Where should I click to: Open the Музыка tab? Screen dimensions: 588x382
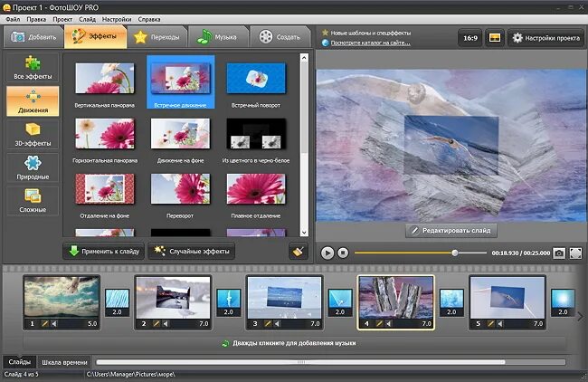(217, 37)
